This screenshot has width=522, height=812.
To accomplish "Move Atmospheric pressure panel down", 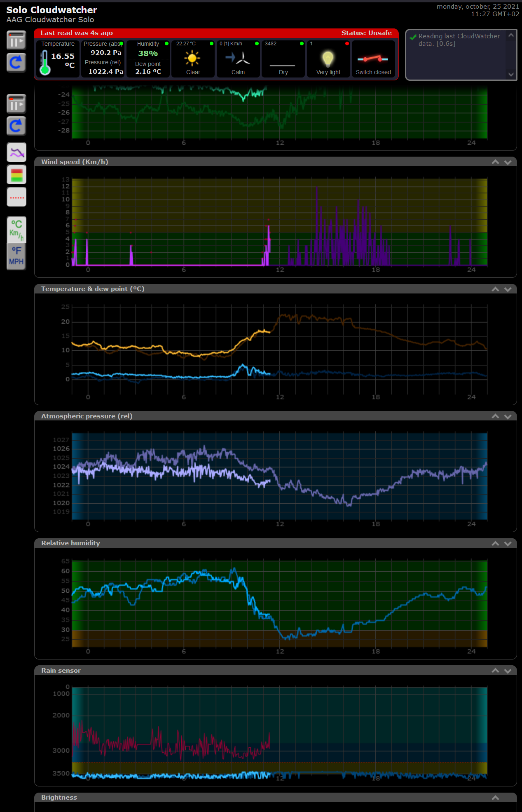I will 508,416.
